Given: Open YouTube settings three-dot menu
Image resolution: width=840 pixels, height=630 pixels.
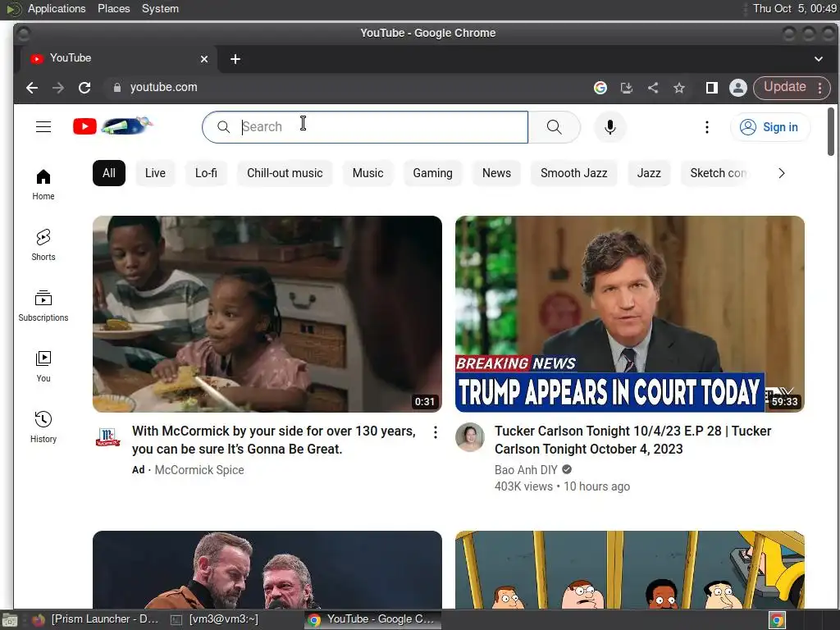Looking at the screenshot, I should coord(706,127).
